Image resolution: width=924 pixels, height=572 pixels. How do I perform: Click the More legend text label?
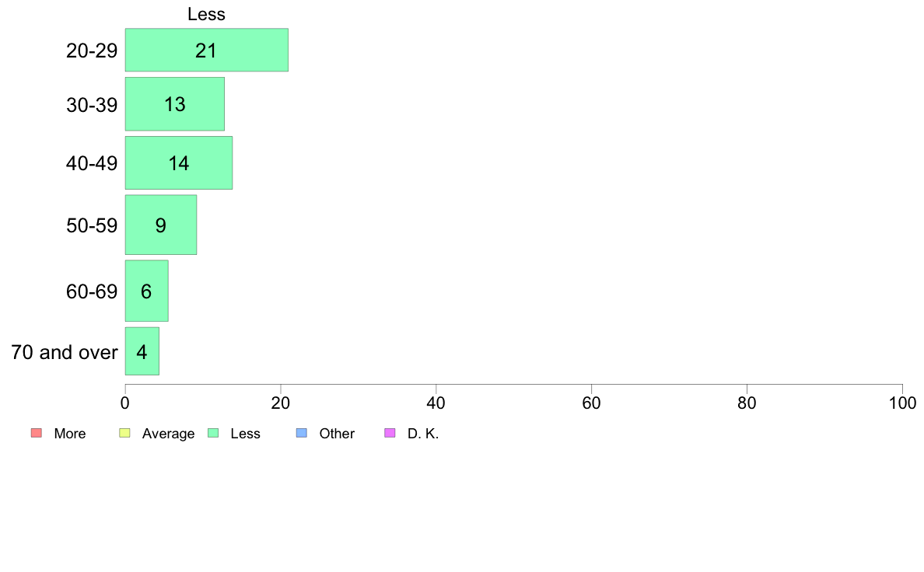[x=69, y=434]
